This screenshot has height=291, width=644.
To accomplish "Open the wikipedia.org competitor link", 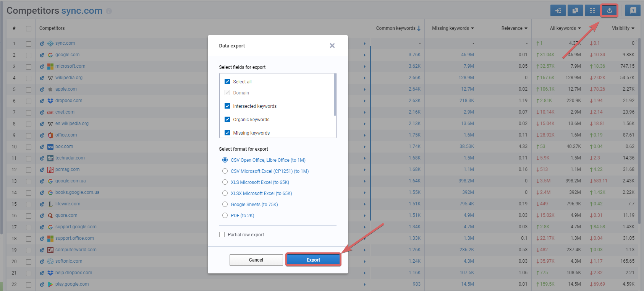I will pyautogui.click(x=69, y=78).
